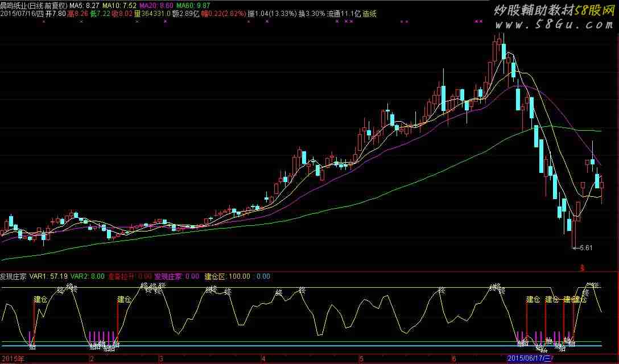Click the stock title 晨鸣纸业(日线,前复权)
This screenshot has height=364, width=619.
(x=34, y=6)
